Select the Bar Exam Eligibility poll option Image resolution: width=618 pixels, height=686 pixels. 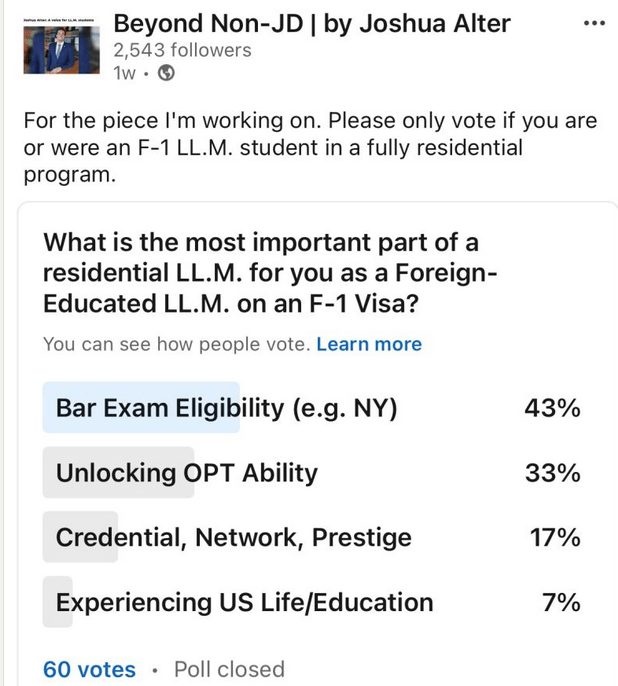(227, 408)
